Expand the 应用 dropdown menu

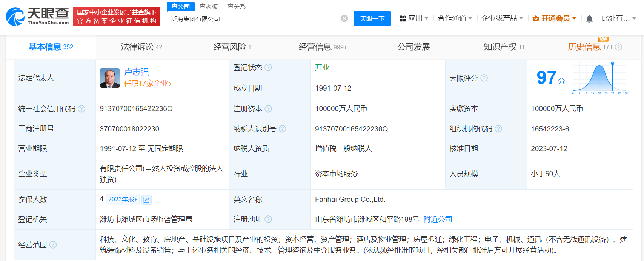(x=414, y=18)
